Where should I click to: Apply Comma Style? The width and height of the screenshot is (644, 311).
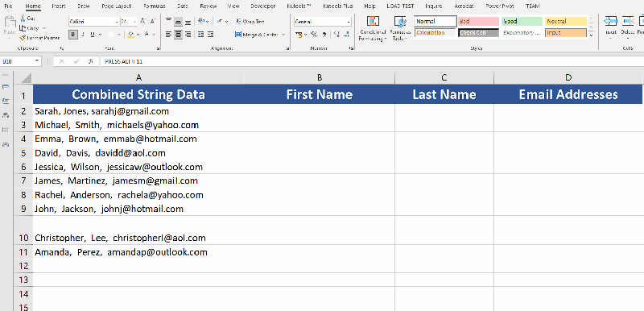pyautogui.click(x=324, y=35)
